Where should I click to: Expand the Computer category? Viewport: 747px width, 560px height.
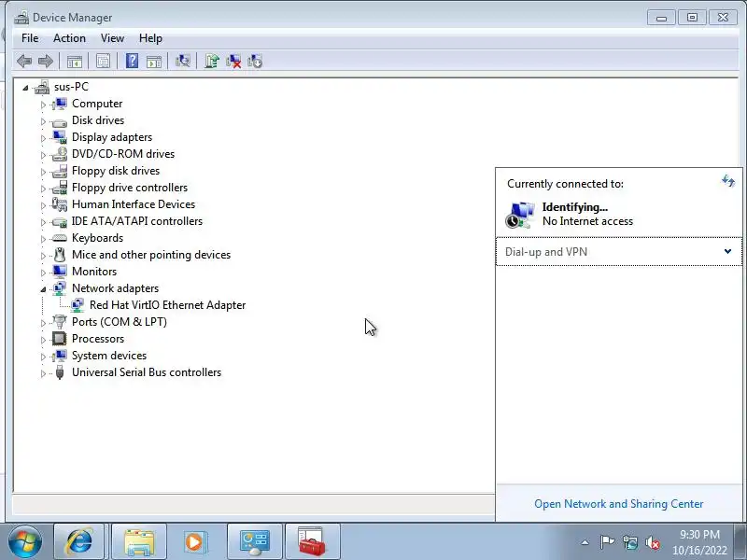click(43, 105)
